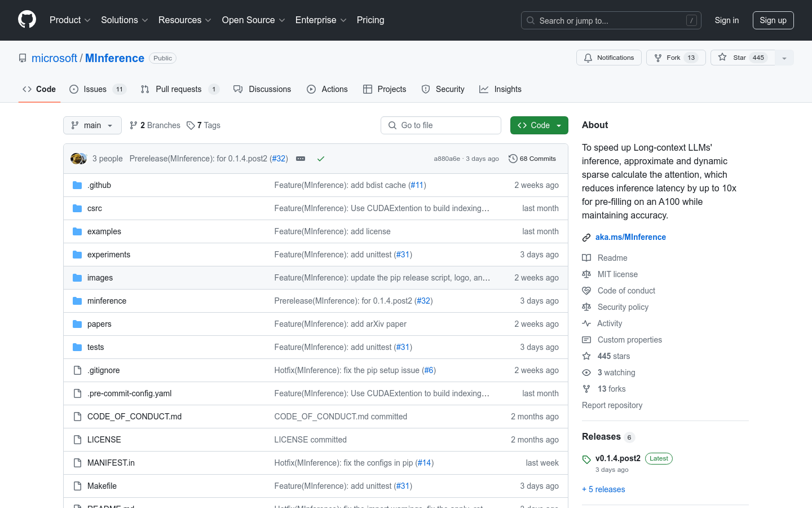Click the pulse icon beside Activity
Viewport: 812px width, 508px height.
point(586,323)
